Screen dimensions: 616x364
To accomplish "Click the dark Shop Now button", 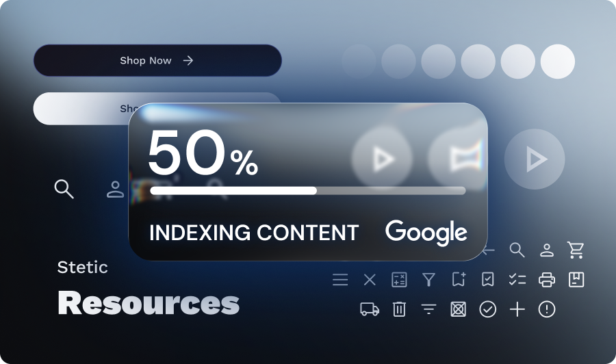I will point(157,60).
